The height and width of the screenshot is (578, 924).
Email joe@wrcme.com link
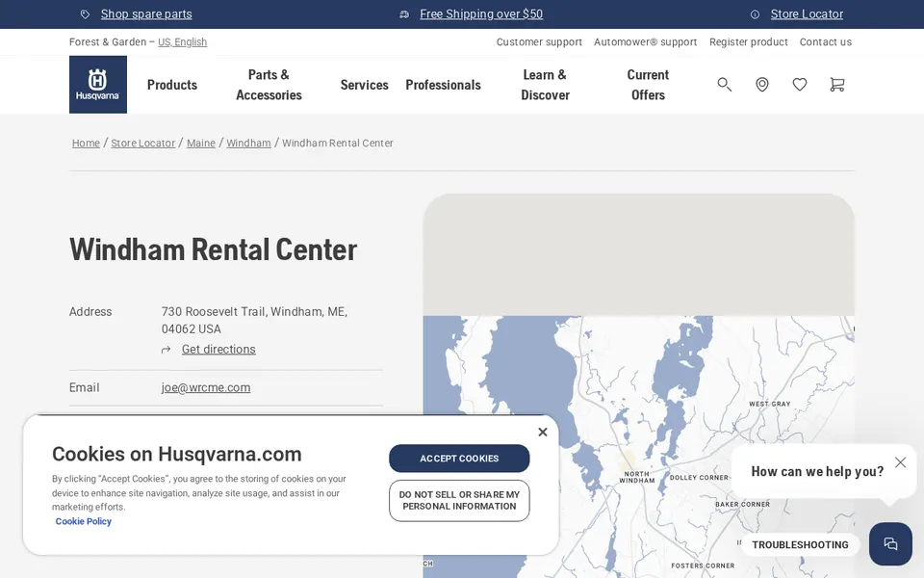pyautogui.click(x=206, y=387)
